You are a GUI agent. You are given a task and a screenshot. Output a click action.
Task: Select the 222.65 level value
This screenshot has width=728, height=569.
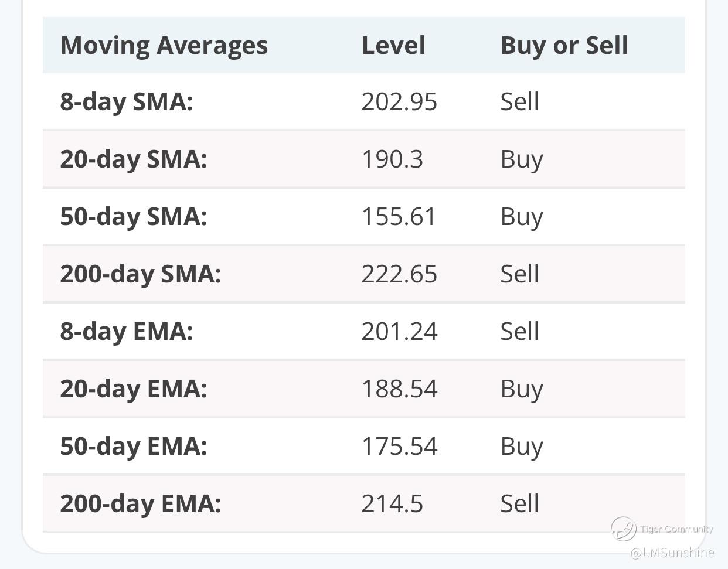click(399, 274)
